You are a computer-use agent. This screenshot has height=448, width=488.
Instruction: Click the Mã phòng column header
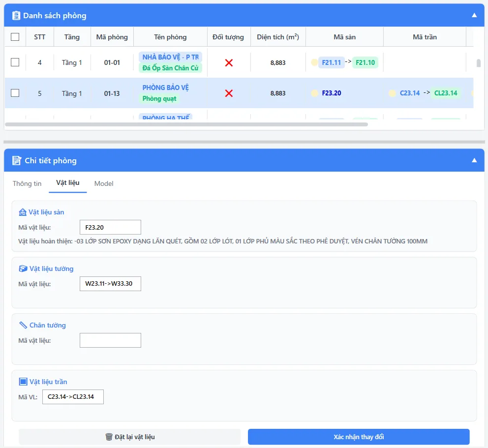[x=112, y=37]
